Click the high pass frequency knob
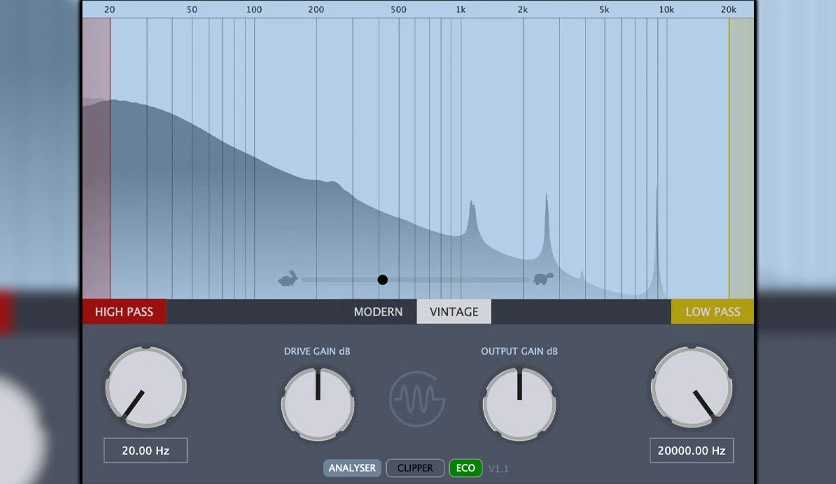 146,387
